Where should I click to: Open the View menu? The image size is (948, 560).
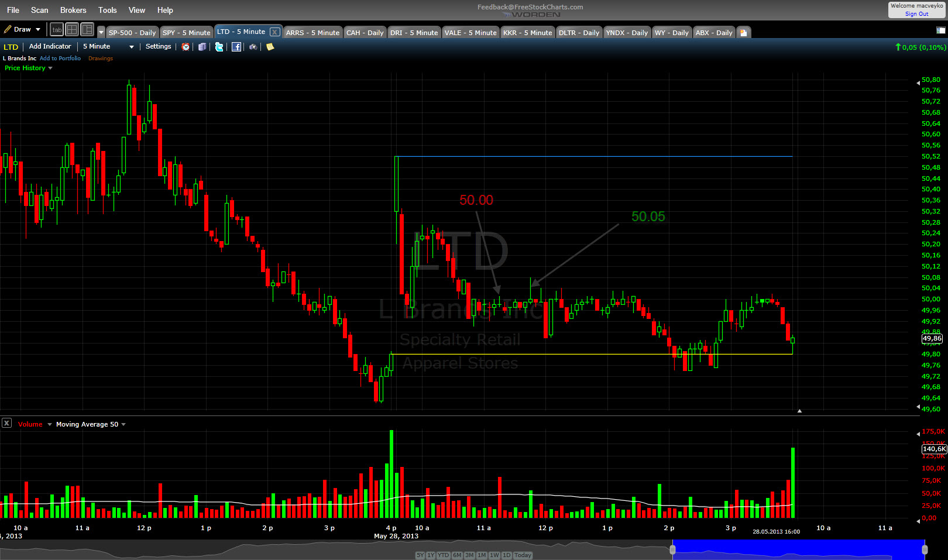point(137,10)
